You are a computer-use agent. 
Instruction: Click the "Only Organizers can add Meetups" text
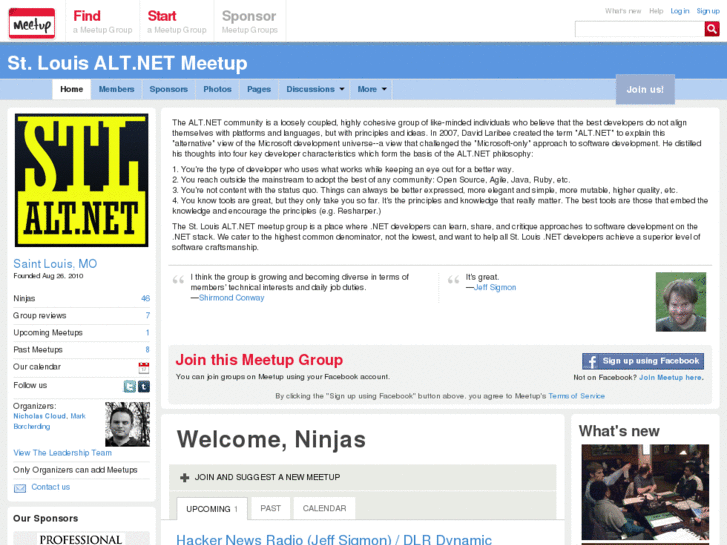tap(75, 470)
